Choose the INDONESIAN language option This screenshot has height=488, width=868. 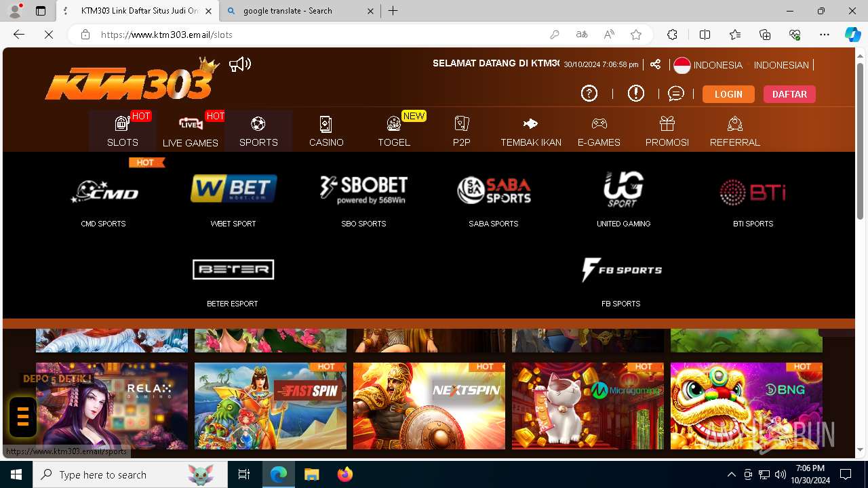coord(781,65)
